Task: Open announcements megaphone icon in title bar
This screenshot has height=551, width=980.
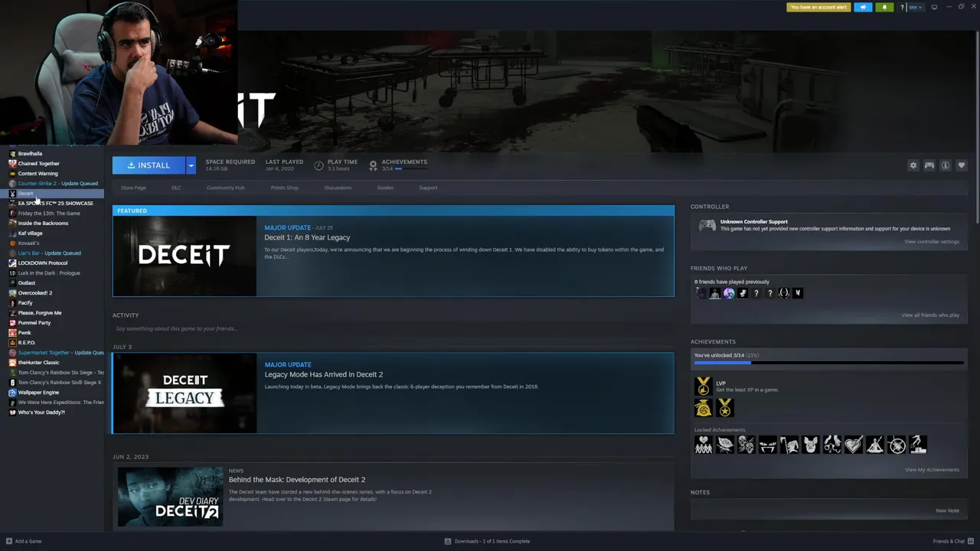Action: pyautogui.click(x=863, y=7)
